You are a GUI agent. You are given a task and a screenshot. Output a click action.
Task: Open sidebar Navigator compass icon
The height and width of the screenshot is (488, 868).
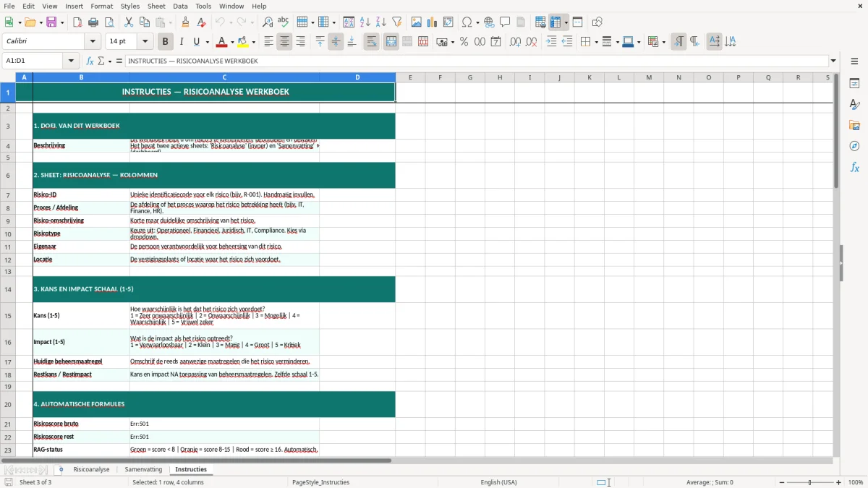click(854, 146)
